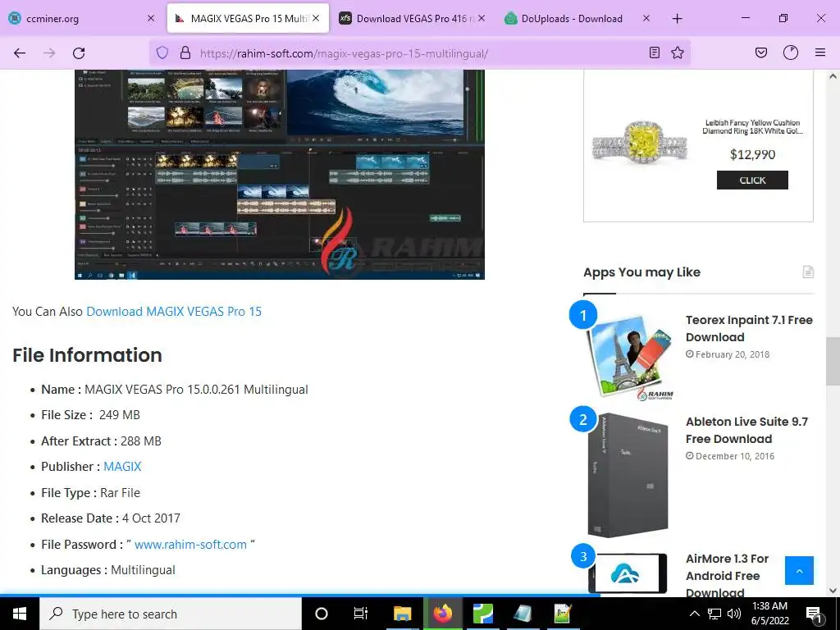The height and width of the screenshot is (630, 840).
Task: Click the CLICK button in ring ad
Action: pyautogui.click(x=752, y=180)
